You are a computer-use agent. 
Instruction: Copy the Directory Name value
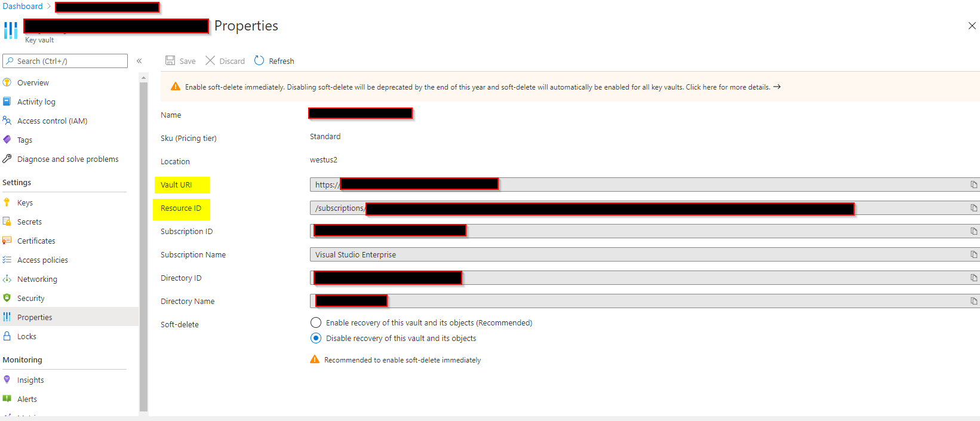click(x=973, y=302)
